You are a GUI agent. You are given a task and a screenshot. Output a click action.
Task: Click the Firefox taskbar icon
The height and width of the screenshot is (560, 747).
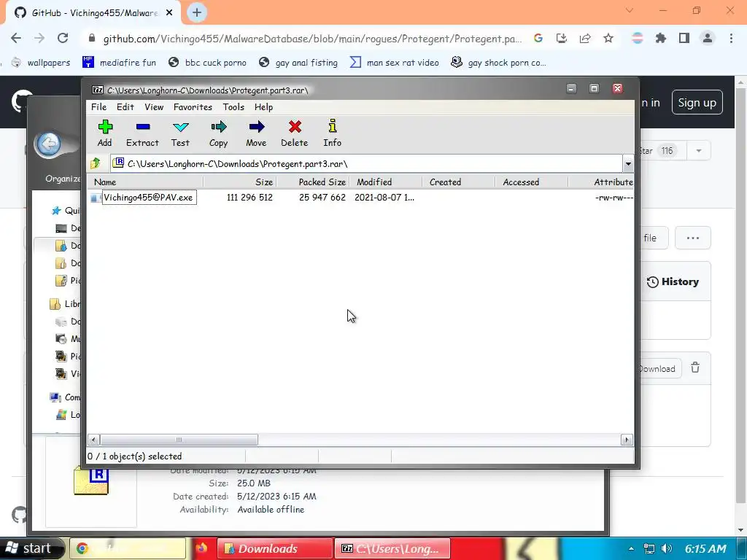click(201, 548)
